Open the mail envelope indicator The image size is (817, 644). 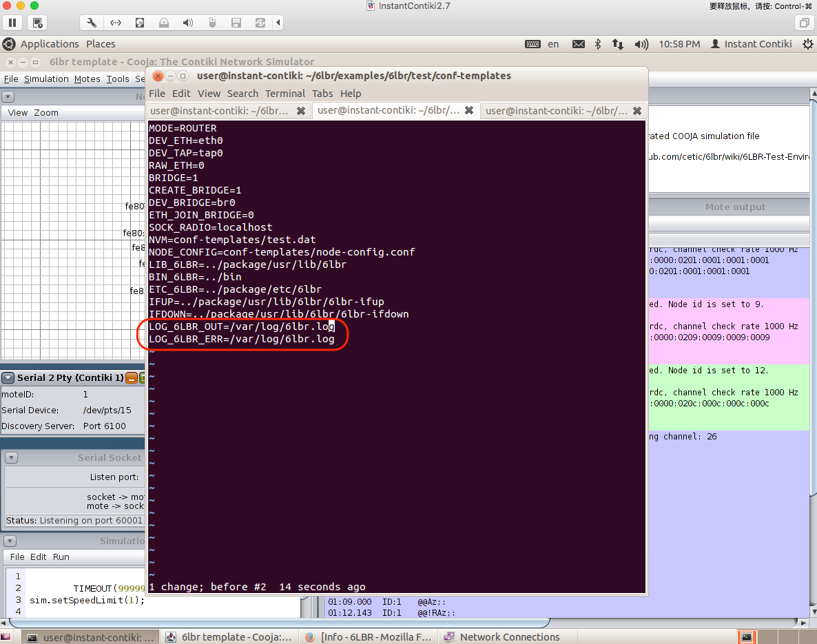coord(579,44)
